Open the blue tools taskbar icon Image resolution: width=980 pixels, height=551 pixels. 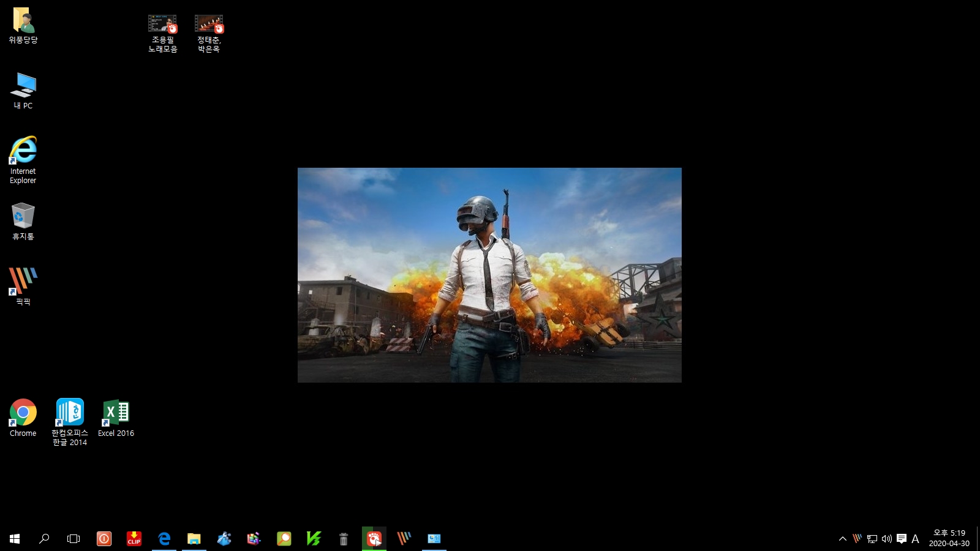coord(224,539)
